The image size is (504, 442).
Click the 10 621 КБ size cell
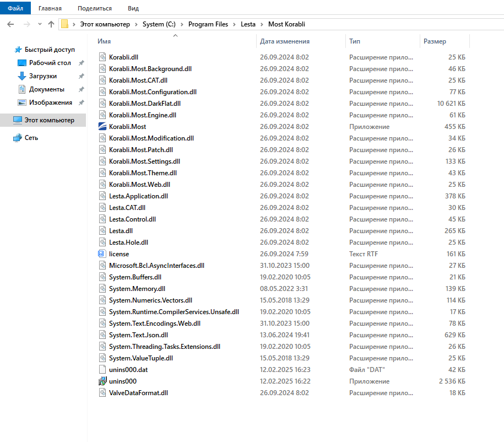(451, 104)
